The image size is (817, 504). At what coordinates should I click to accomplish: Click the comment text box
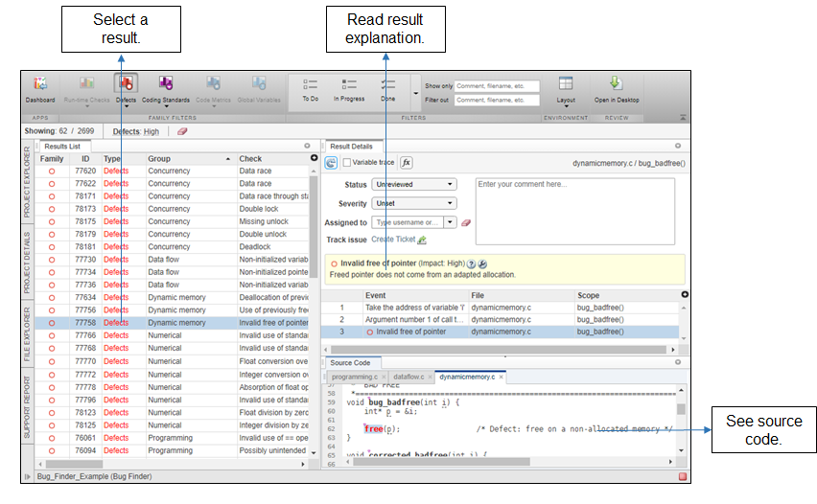click(x=574, y=211)
